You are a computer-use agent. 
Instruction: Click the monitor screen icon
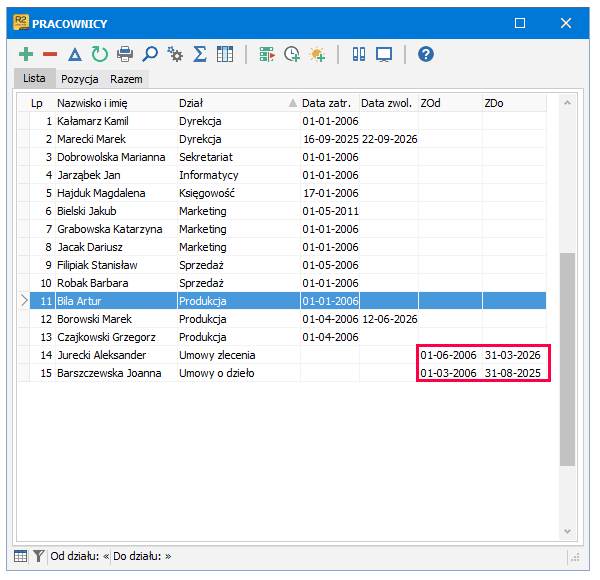tap(384, 54)
